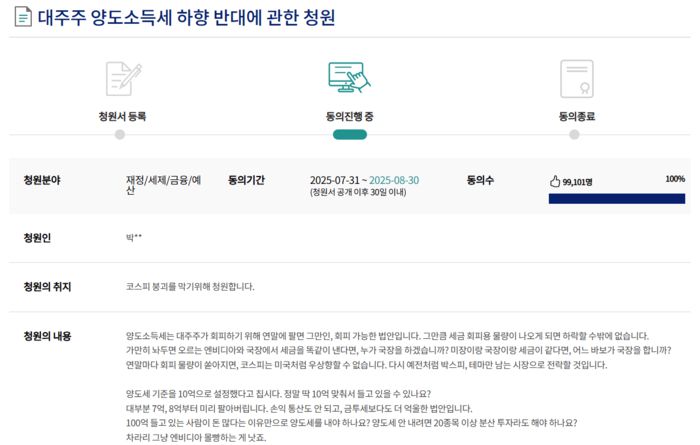Click the 청원인 name 박**
The width and height of the screenshot is (700, 445).
(134, 238)
